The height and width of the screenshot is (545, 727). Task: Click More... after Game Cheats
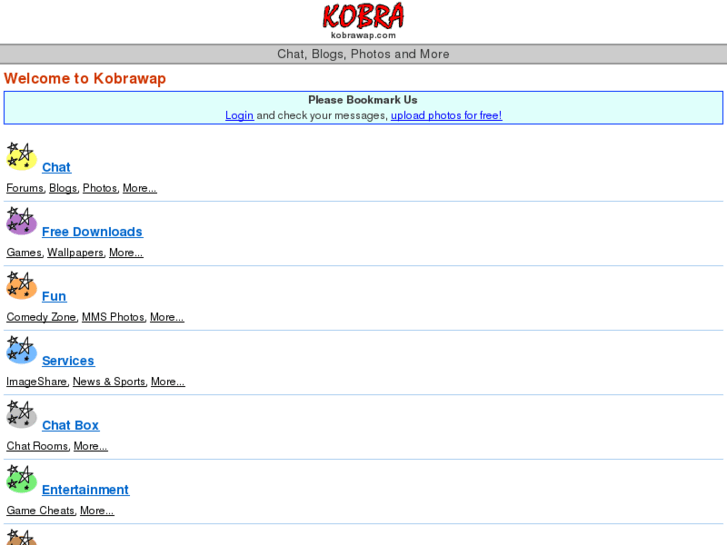tap(97, 511)
